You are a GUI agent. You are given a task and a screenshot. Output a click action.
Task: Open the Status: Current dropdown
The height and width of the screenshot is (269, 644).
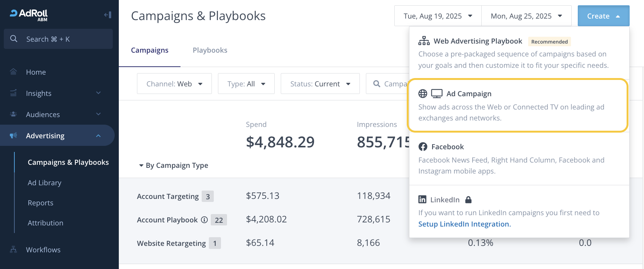point(320,84)
